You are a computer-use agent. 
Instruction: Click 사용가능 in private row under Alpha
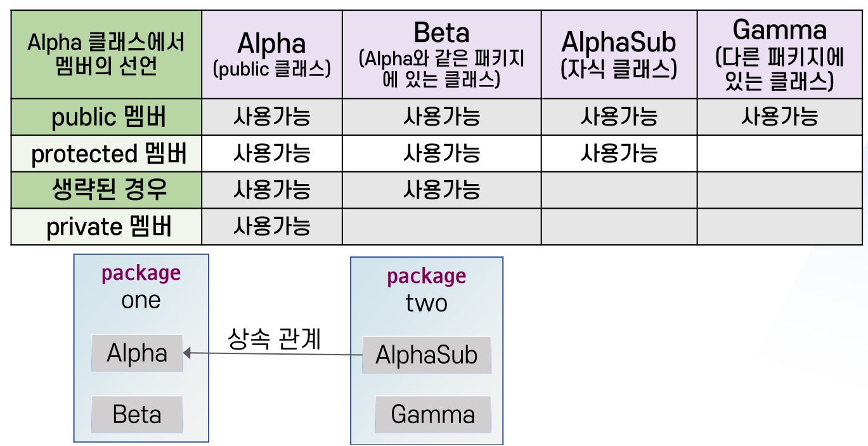point(271,226)
